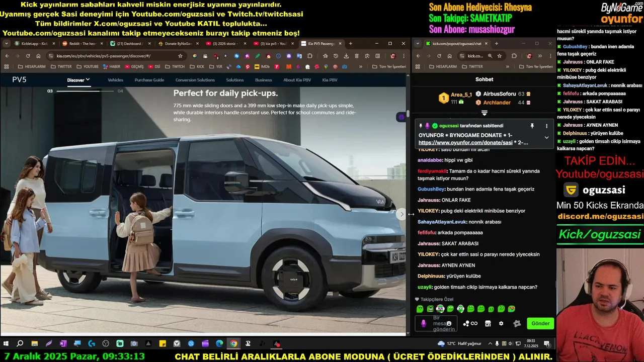
Task: Open browser history clock icon in toolbar
Action: point(336,56)
